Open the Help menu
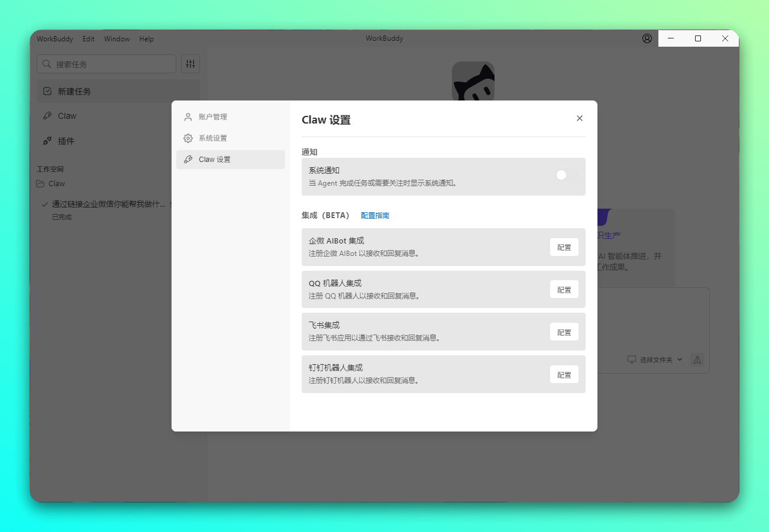This screenshot has height=532, width=769. (146, 39)
